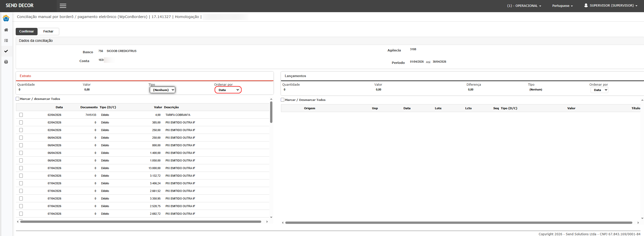Click the supervisor user avatar icon
Screen dimensions: 644x236
[586, 5]
